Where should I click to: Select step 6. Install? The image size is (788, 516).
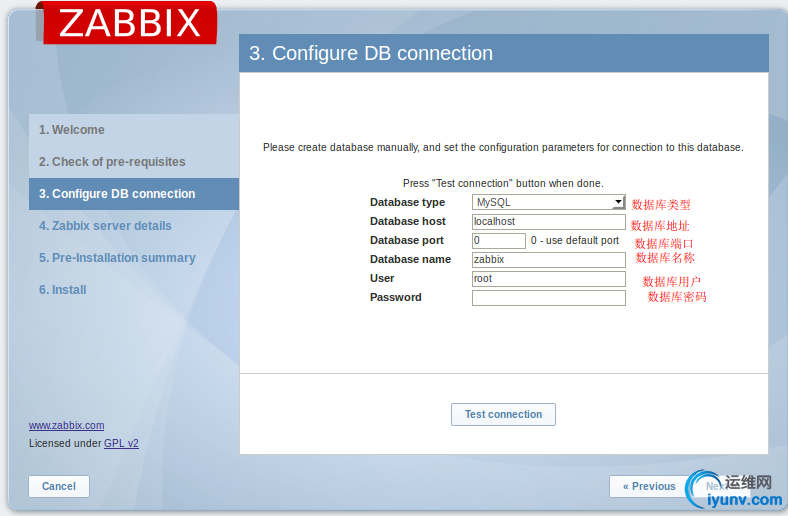(134, 290)
